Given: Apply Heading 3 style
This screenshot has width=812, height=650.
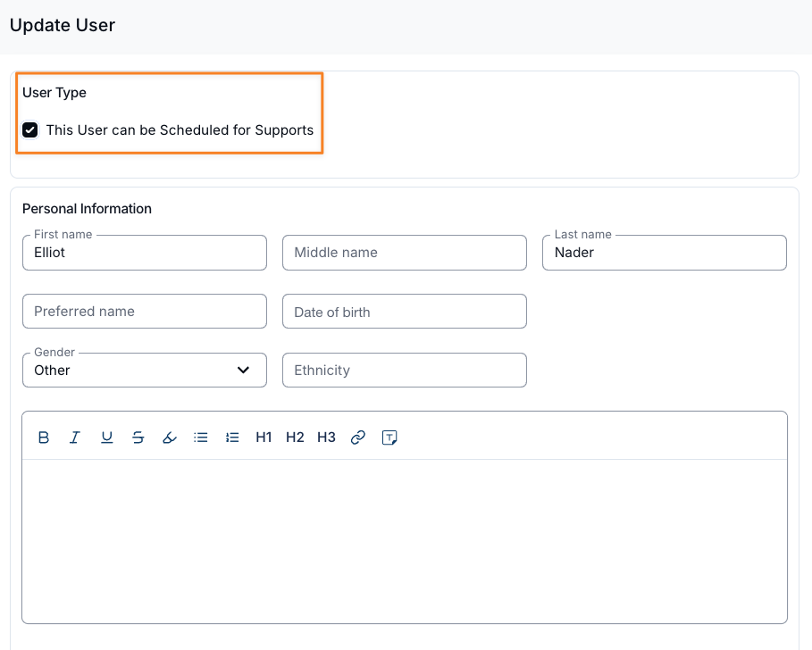Looking at the screenshot, I should (x=326, y=437).
